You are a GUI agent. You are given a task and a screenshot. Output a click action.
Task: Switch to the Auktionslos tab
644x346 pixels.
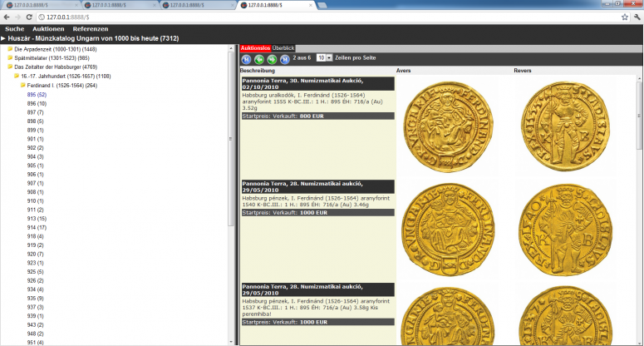[x=255, y=48]
